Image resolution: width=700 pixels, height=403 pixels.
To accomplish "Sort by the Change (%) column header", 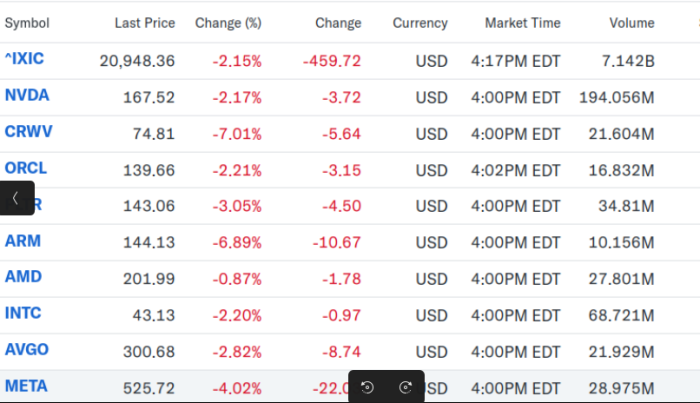I will [x=227, y=23].
